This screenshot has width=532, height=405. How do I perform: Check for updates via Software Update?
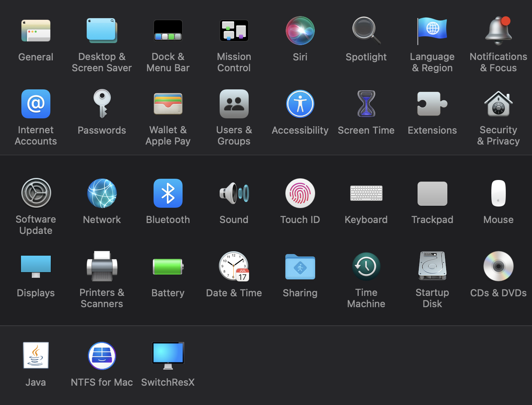coord(36,193)
